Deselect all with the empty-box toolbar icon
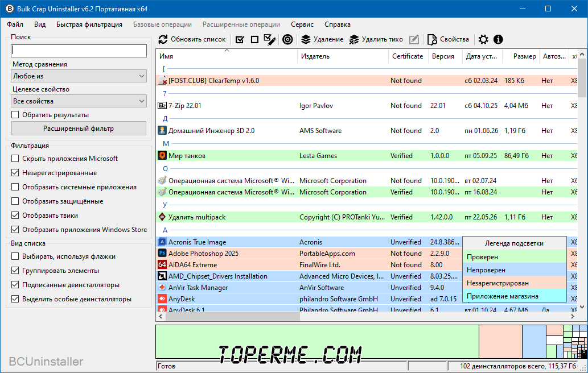This screenshot has height=373, width=588. (x=254, y=39)
